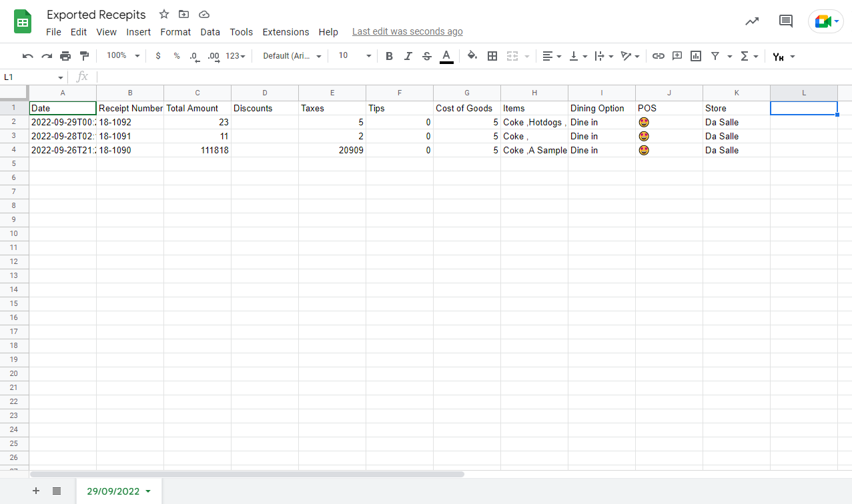852x504 pixels.
Task: Apply strikethrough to selected cell
Action: click(x=426, y=56)
